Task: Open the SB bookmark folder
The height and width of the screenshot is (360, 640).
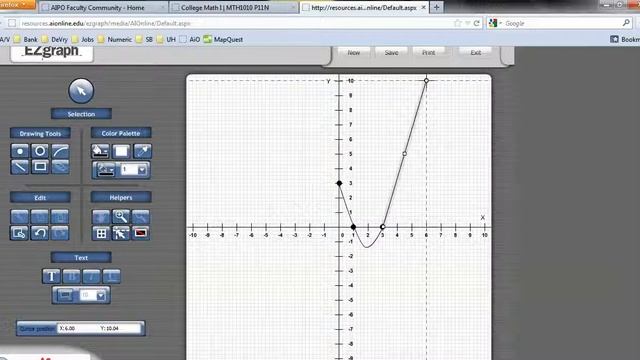Action: pyautogui.click(x=144, y=40)
